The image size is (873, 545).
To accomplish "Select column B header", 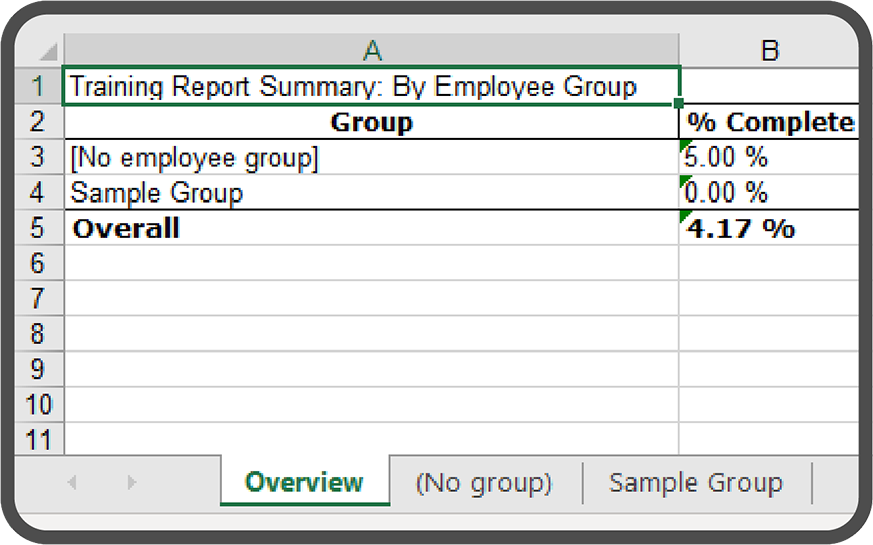I will (769, 50).
